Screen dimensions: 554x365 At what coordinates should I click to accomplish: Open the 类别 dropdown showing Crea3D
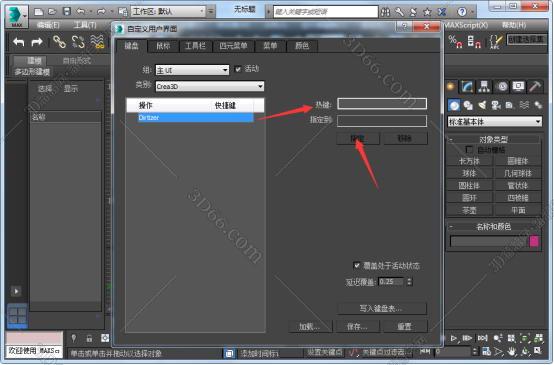coord(210,86)
